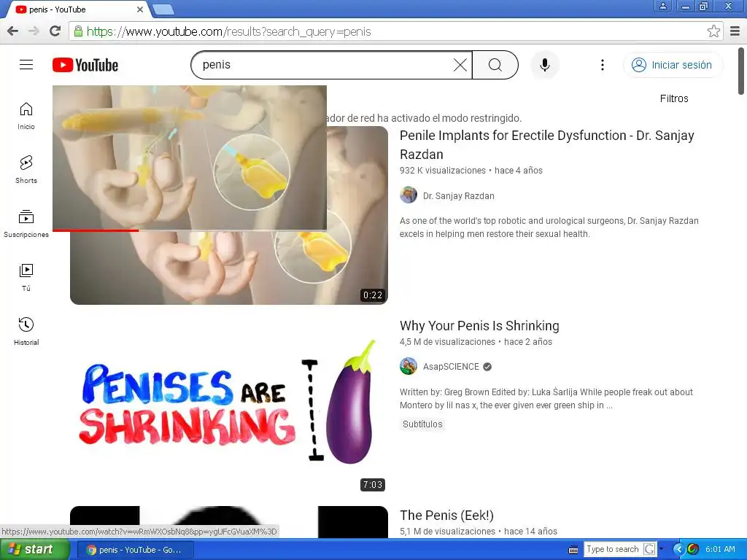Start voice search with the microphone icon
This screenshot has width=747, height=560.
[544, 65]
